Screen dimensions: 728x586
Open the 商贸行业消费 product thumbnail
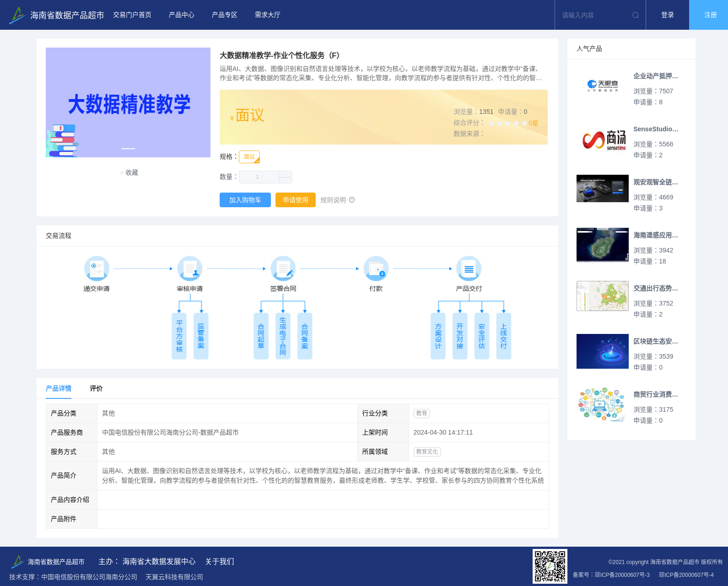point(603,404)
